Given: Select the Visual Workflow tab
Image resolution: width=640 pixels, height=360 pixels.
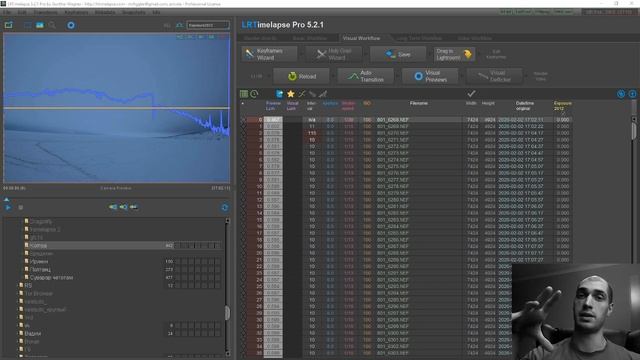Looking at the screenshot, I should click(x=361, y=38).
